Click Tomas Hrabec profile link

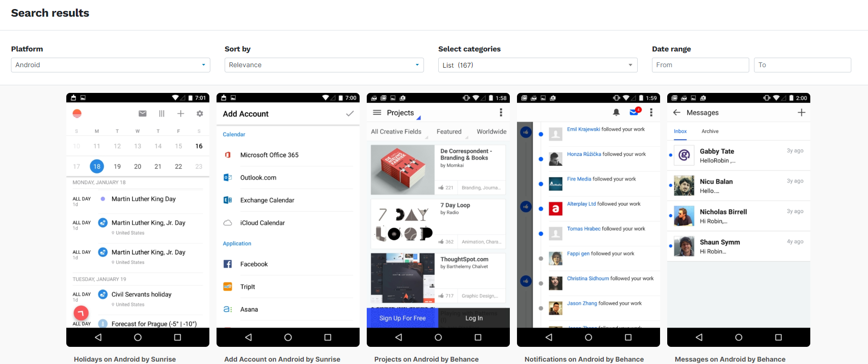(x=584, y=229)
